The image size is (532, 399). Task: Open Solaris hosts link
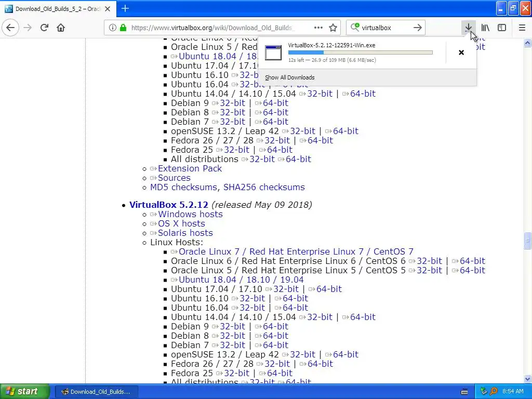pos(185,233)
